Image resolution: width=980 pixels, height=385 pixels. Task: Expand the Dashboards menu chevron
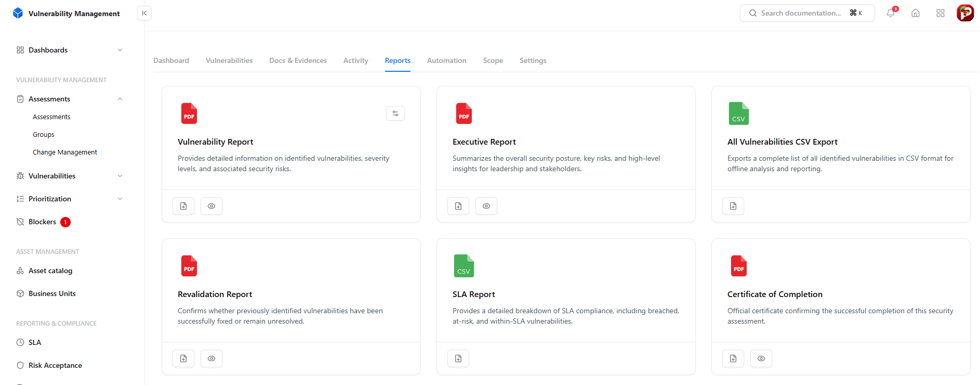(120, 50)
